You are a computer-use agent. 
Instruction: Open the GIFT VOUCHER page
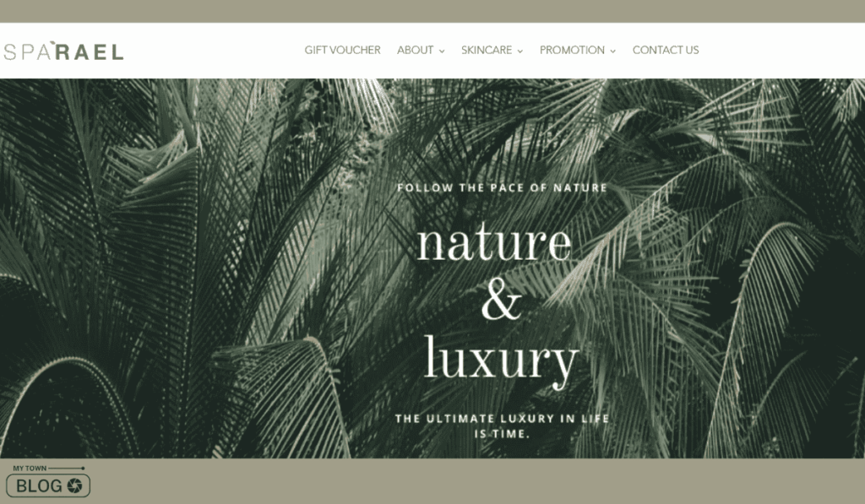click(x=343, y=50)
